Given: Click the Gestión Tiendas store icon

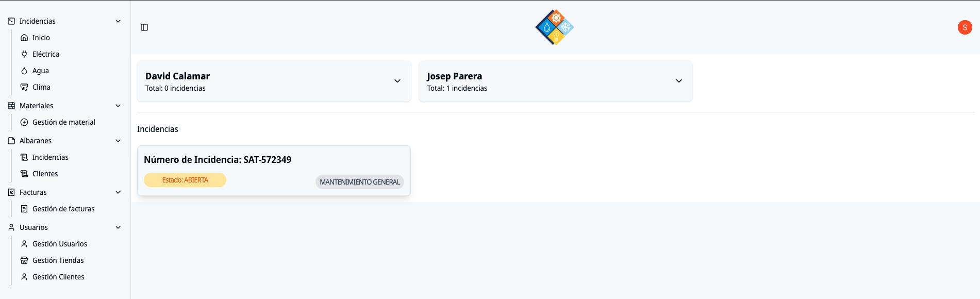Looking at the screenshot, I should 24,260.
